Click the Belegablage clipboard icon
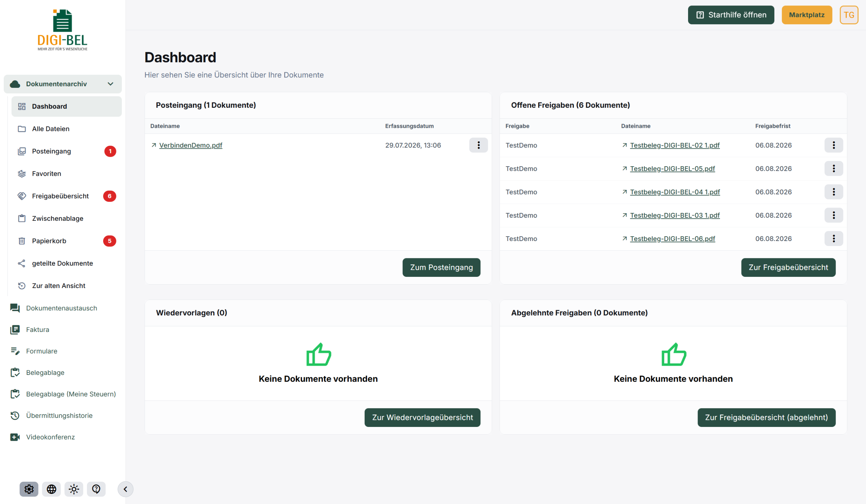 [x=15, y=373]
